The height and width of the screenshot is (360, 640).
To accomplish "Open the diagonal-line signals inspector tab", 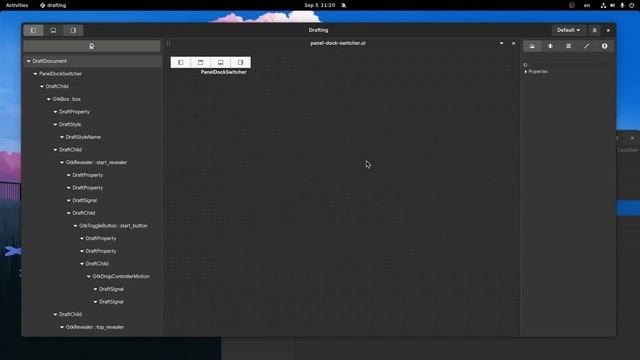I will 587,46.
